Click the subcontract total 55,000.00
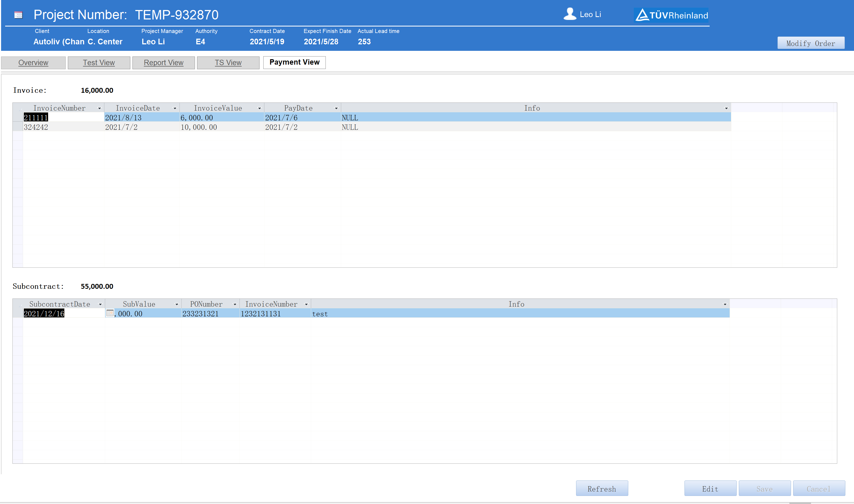This screenshot has height=504, width=854. tap(97, 286)
